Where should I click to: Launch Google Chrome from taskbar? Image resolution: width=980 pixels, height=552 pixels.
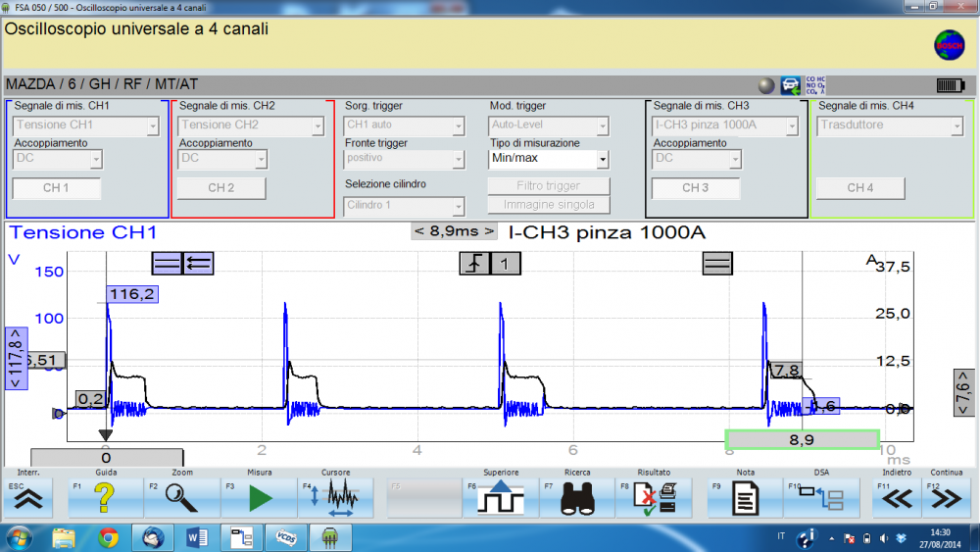pyautogui.click(x=108, y=538)
